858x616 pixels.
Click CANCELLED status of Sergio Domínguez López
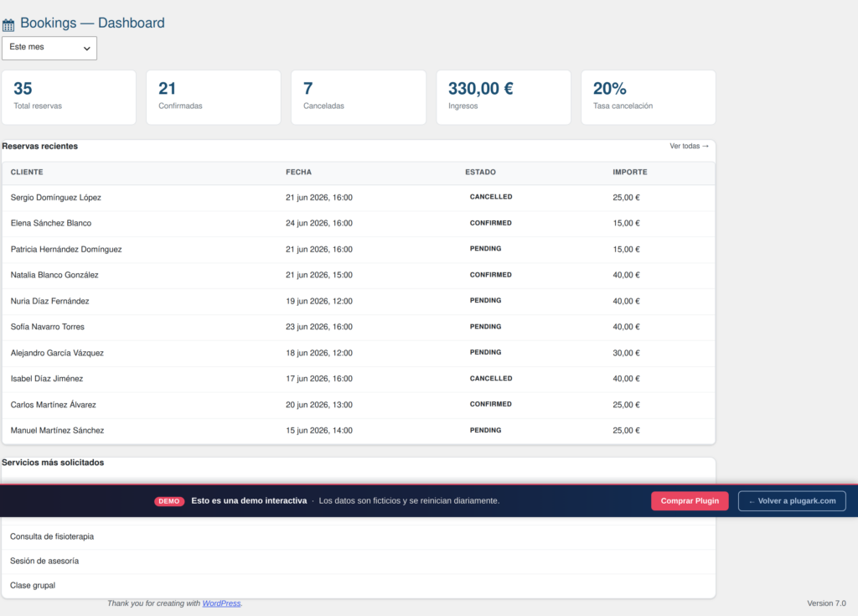click(x=491, y=197)
